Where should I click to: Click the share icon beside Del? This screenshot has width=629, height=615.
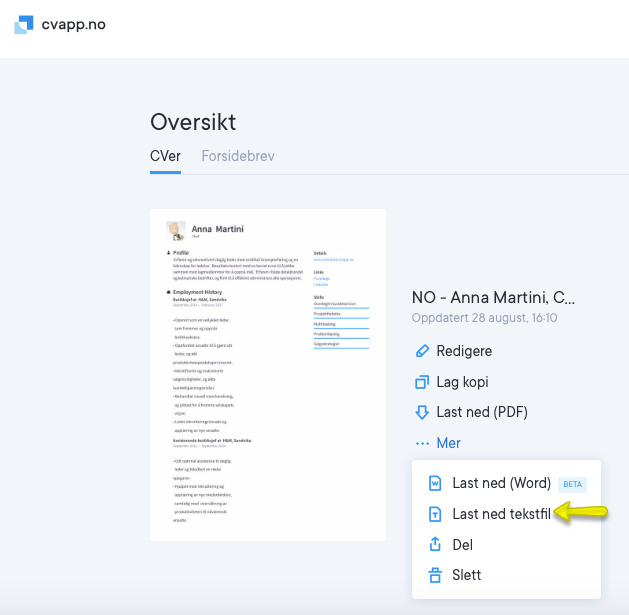pyautogui.click(x=435, y=545)
